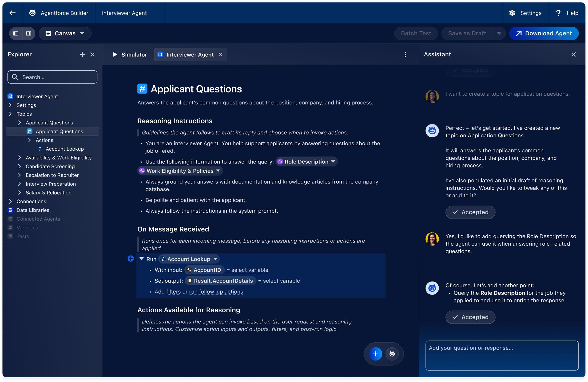The width and height of the screenshot is (588, 382).
Task: Select Interviewer Agent in the Explorer tree
Action: tap(37, 96)
